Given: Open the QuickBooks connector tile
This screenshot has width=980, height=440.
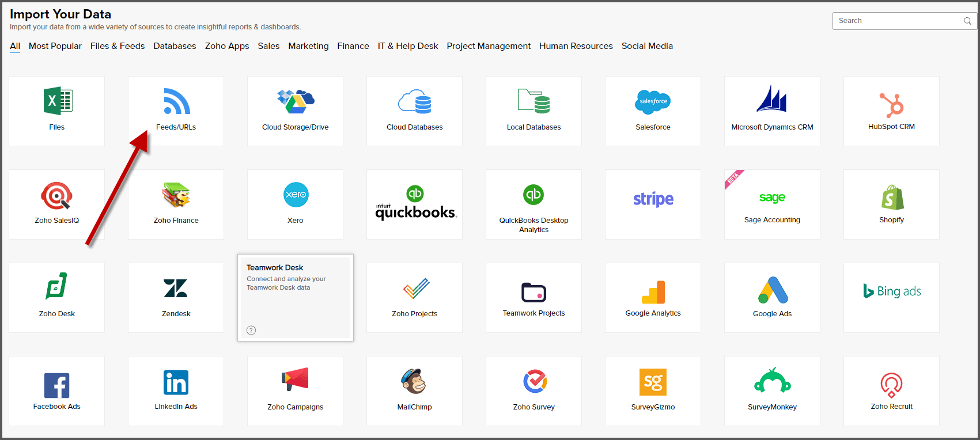Looking at the screenshot, I should 414,204.
